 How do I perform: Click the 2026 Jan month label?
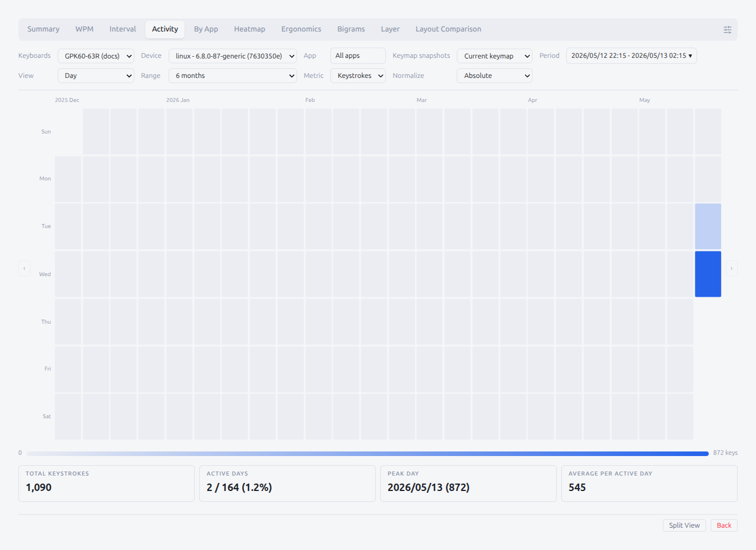point(178,100)
